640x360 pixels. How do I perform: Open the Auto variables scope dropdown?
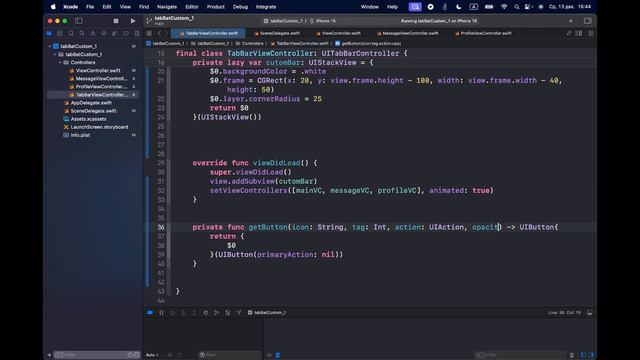(x=152, y=355)
